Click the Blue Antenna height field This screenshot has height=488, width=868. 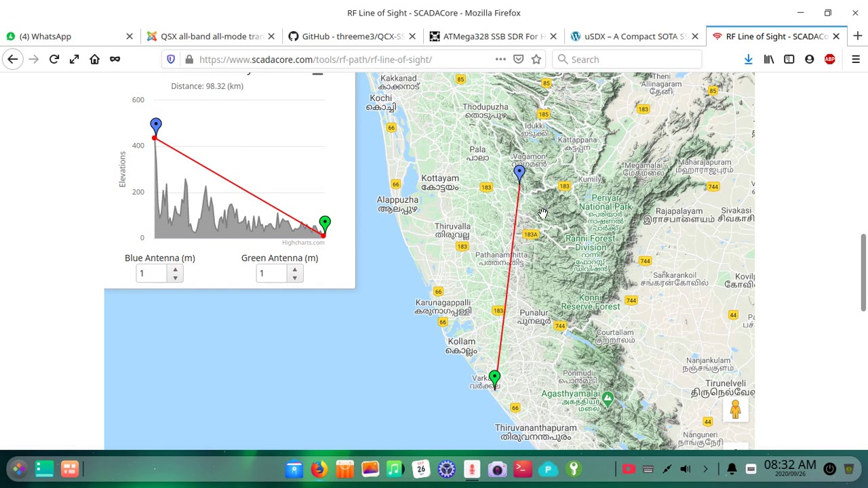click(x=153, y=273)
